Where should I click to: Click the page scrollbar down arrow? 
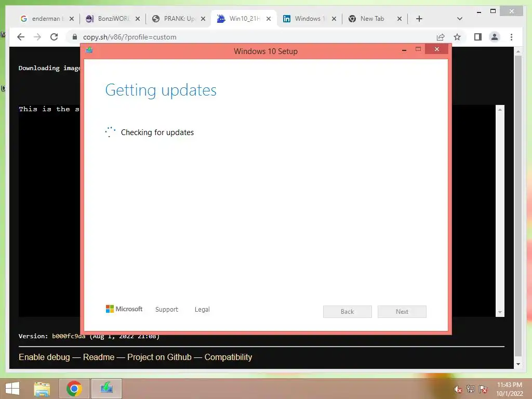518,364
